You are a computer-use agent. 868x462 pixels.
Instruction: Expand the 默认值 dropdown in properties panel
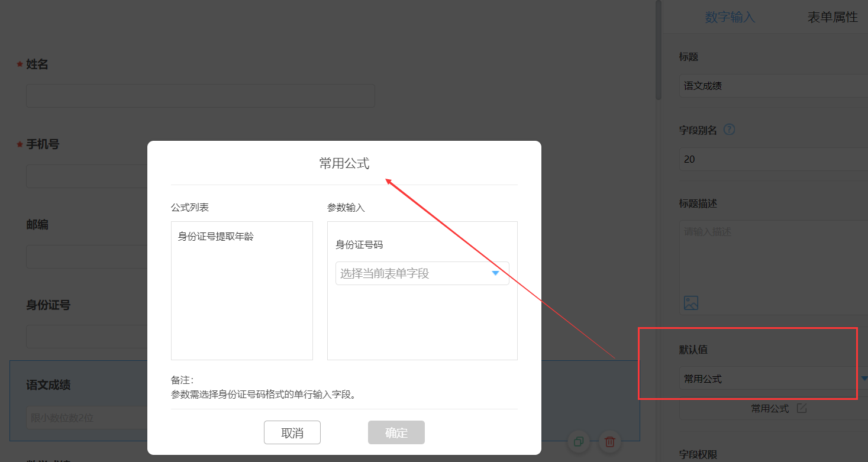pos(773,379)
